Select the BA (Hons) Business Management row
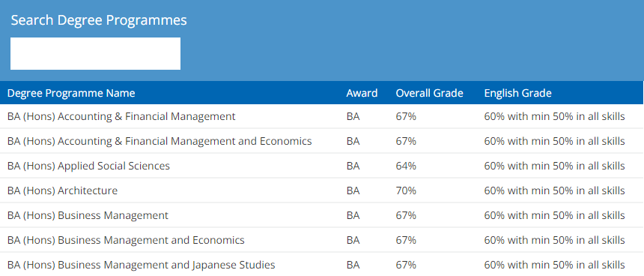This screenshot has height=276, width=644. (322, 215)
